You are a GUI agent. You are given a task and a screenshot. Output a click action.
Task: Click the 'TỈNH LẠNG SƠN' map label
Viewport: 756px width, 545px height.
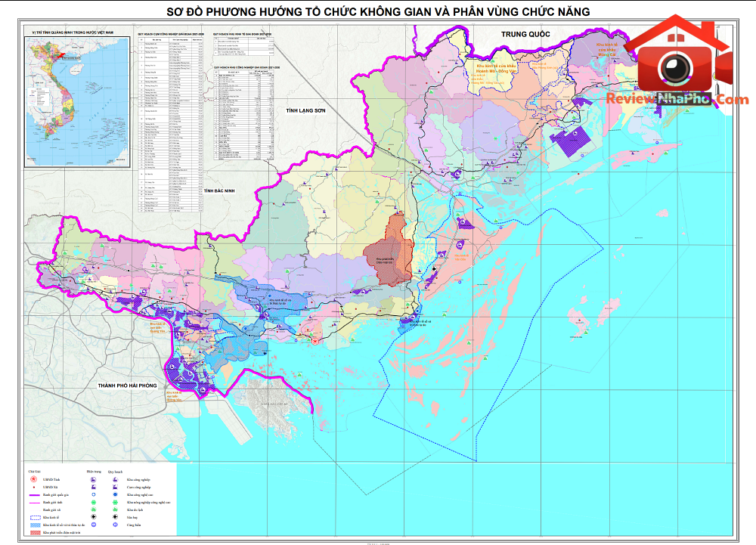(x=305, y=110)
